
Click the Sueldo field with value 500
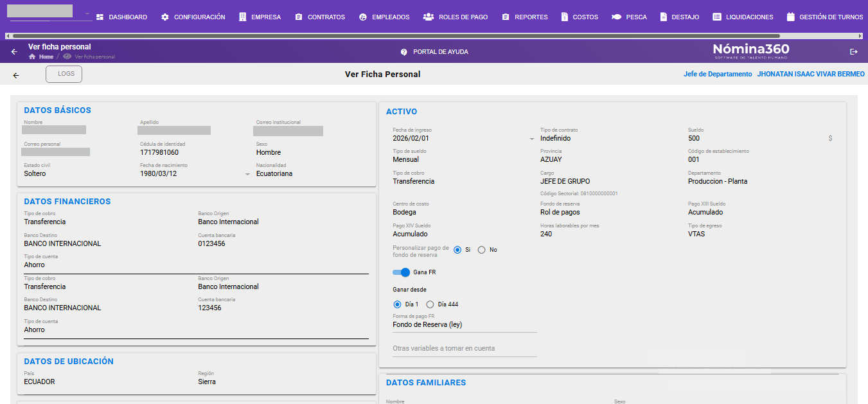click(694, 138)
